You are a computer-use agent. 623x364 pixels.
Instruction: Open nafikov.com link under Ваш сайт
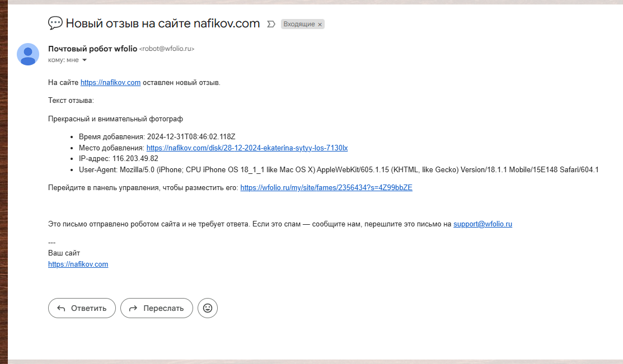click(78, 264)
